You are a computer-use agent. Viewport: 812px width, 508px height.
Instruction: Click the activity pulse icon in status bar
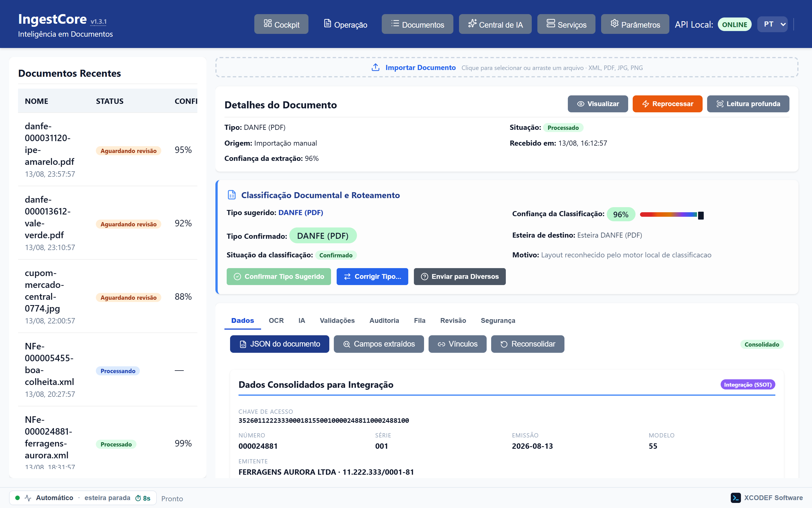(28, 498)
